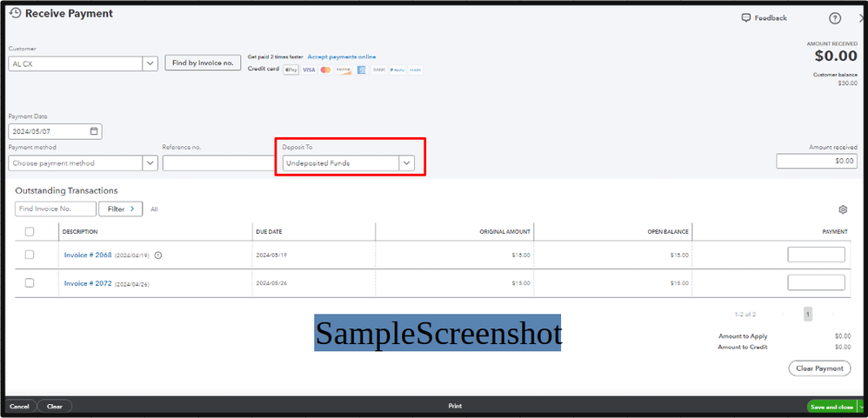Click the history clock icon beside Receive Payment
The width and height of the screenshot is (868, 418).
[x=16, y=13]
